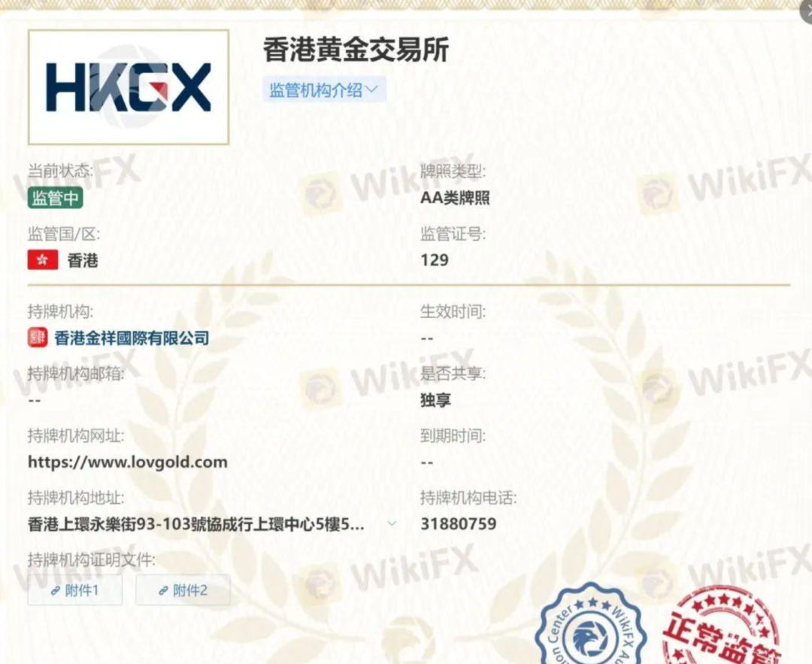
Task: Click the red license seal beside 香港金祥國際有限公司
Action: (x=35, y=338)
